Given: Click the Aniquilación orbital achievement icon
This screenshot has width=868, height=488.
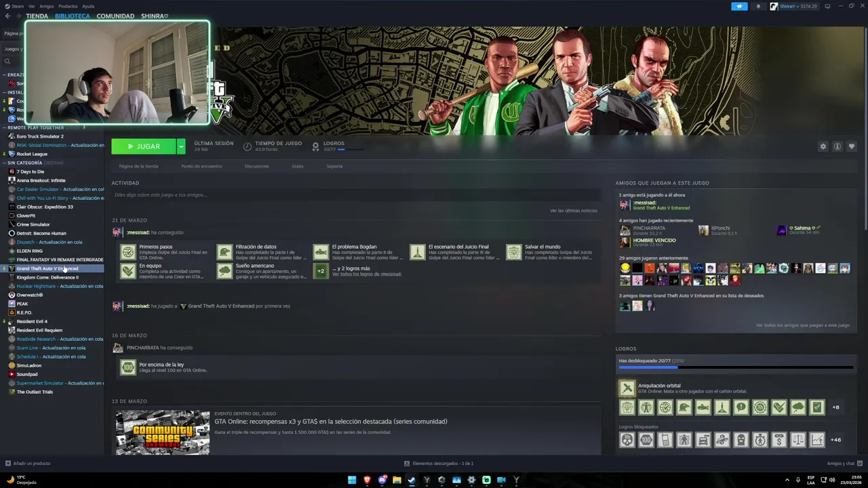Looking at the screenshot, I should tap(627, 388).
